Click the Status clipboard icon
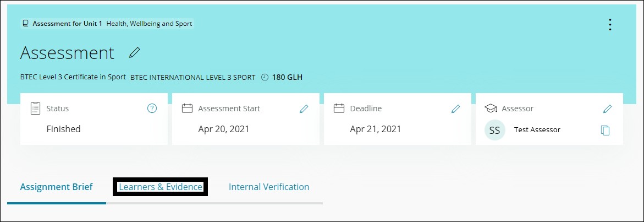 [x=35, y=109]
